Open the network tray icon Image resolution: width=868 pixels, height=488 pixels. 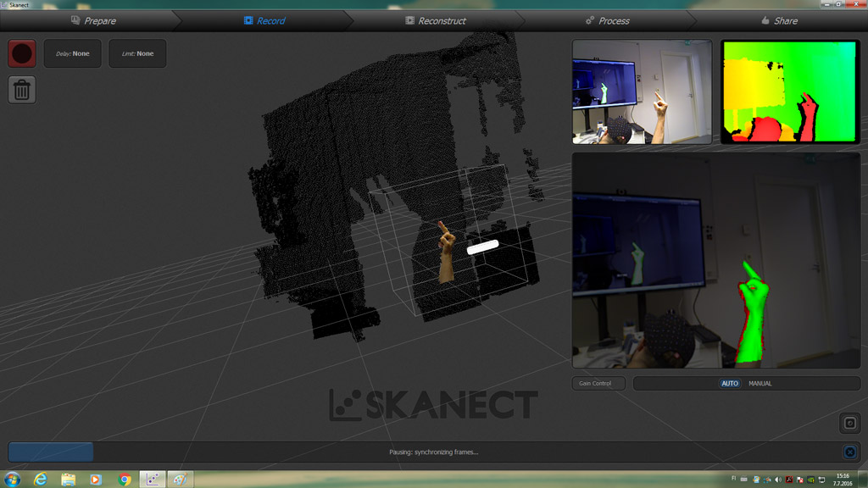(822, 480)
